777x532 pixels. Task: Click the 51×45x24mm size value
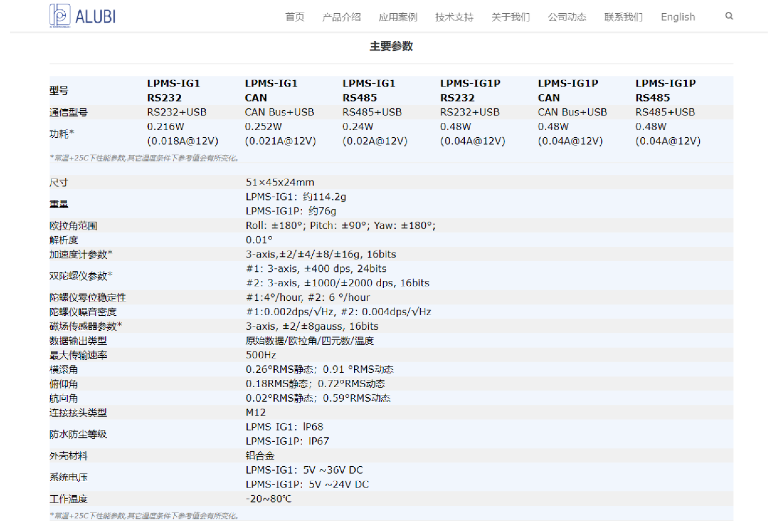[280, 182]
